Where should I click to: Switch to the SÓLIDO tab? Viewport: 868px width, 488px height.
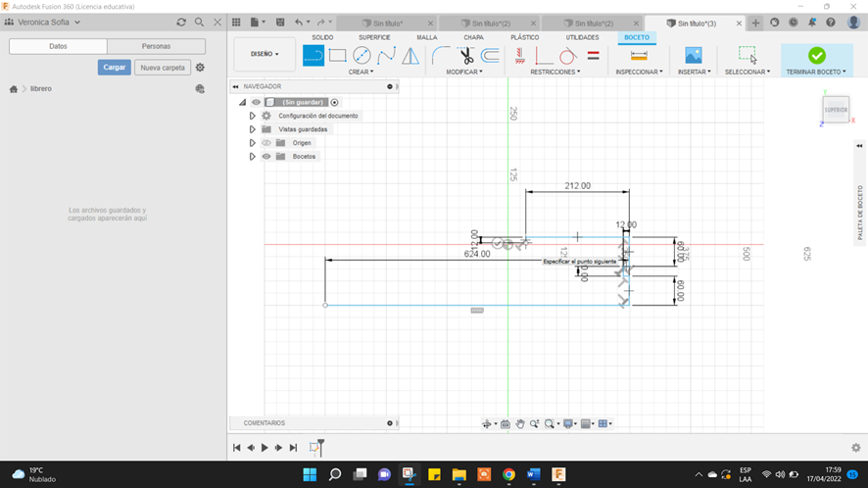tap(322, 37)
